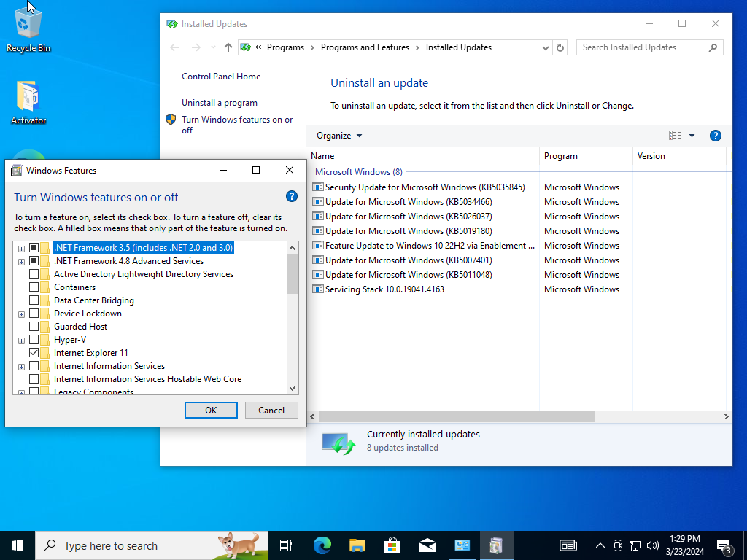Uncheck Internet Explorer 11
Screen dimensions: 747x560
click(34, 352)
